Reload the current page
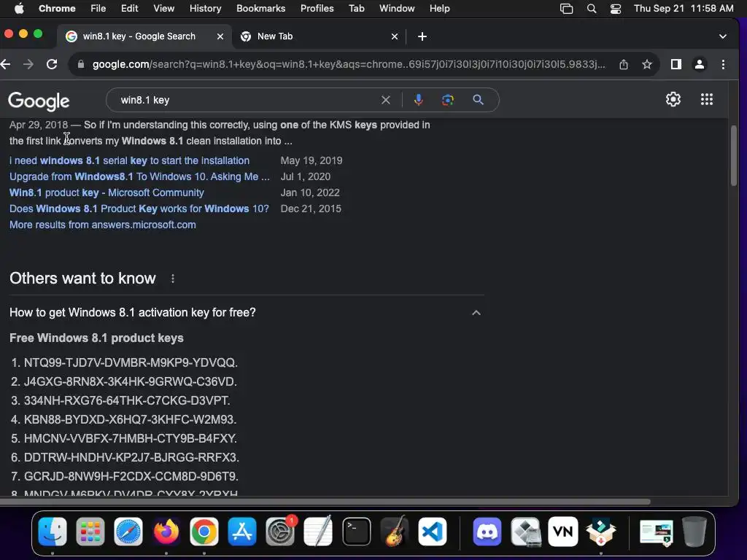 [x=52, y=64]
